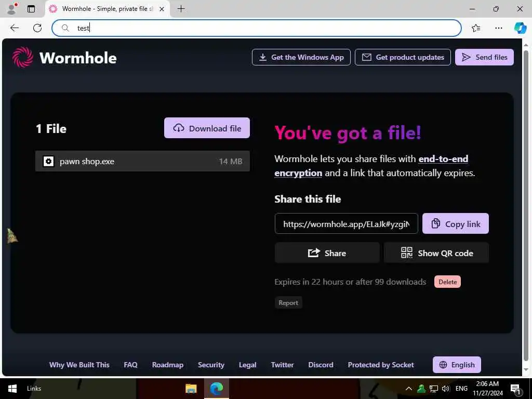Click the volume speaker tray icon
The width and height of the screenshot is (532, 399).
tap(445, 389)
